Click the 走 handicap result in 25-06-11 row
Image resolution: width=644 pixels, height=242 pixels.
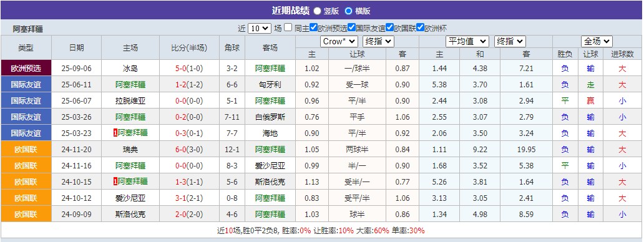click(590, 85)
